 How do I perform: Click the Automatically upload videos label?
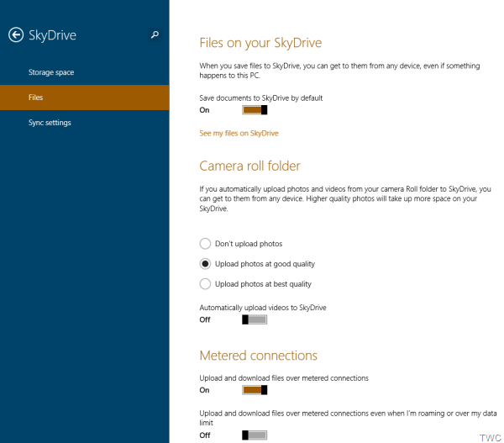pyautogui.click(x=263, y=308)
